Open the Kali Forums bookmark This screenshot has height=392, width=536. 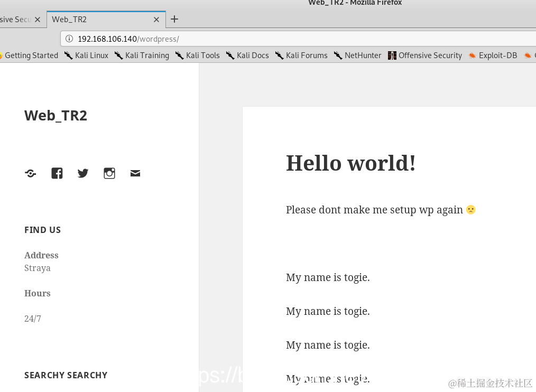click(x=301, y=55)
